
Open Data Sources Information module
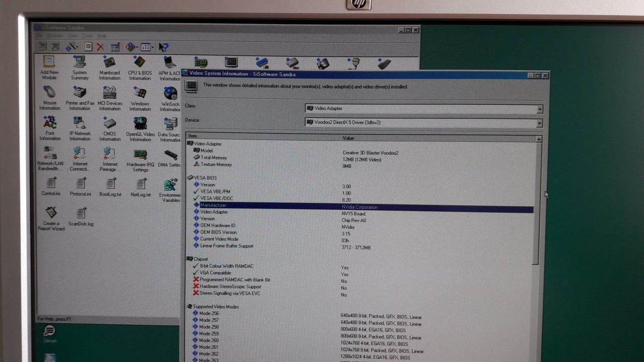pos(170,129)
